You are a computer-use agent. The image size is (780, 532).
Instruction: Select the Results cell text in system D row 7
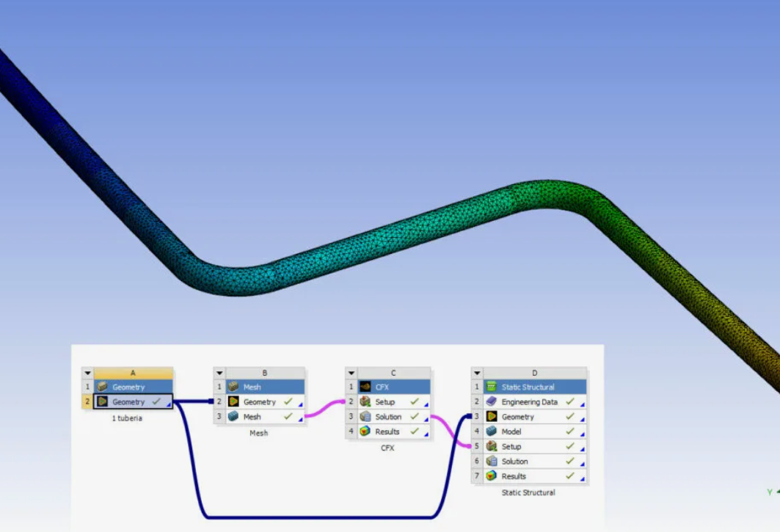pos(514,476)
